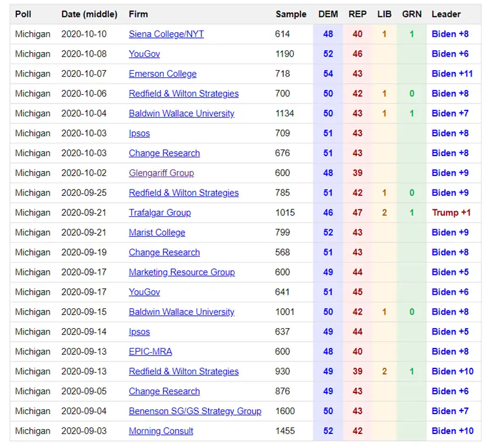Select the date cell 2020-09-04

click(84, 411)
